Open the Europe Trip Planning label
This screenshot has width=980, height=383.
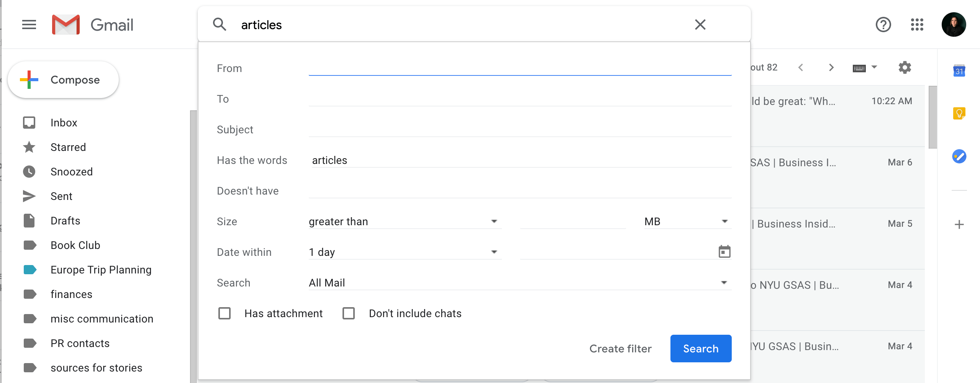tap(101, 270)
